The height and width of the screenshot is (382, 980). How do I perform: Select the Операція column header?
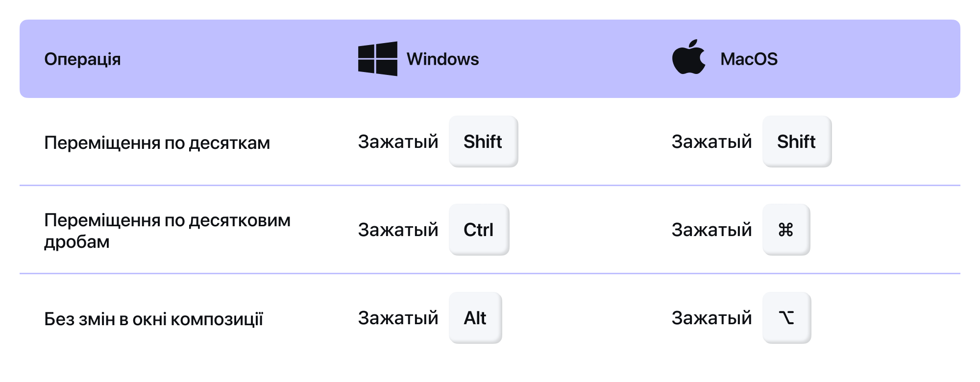[82, 59]
